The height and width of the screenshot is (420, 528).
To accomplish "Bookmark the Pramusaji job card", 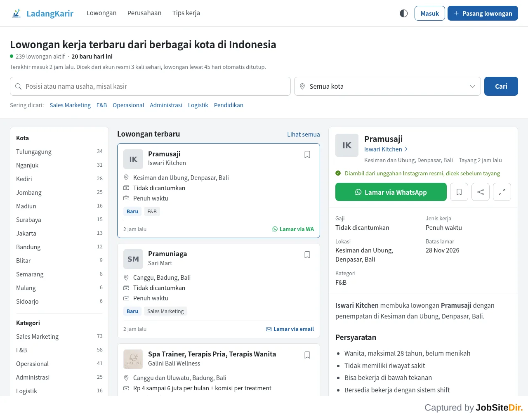I will (307, 155).
